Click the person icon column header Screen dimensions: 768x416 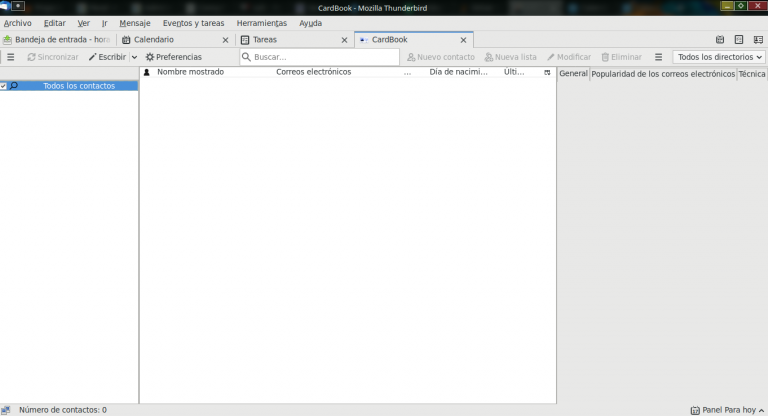pyautogui.click(x=146, y=72)
